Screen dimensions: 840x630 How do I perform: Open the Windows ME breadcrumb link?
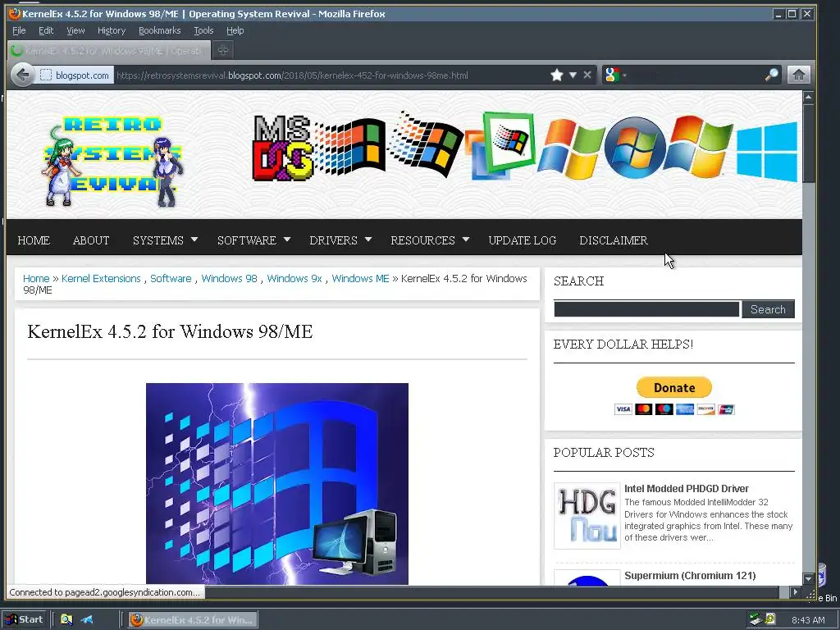coord(361,279)
